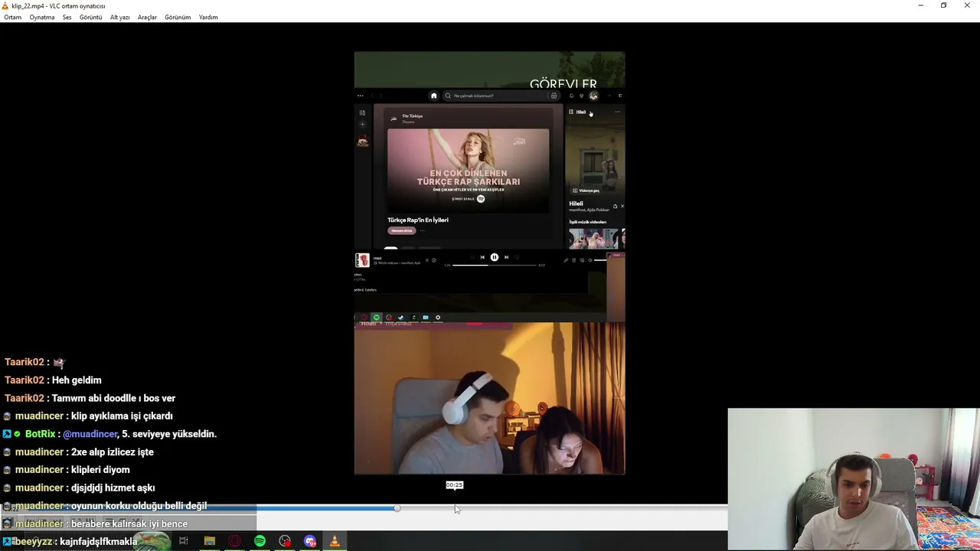
Task: Click next track in the video's Spotify
Action: [x=506, y=257]
